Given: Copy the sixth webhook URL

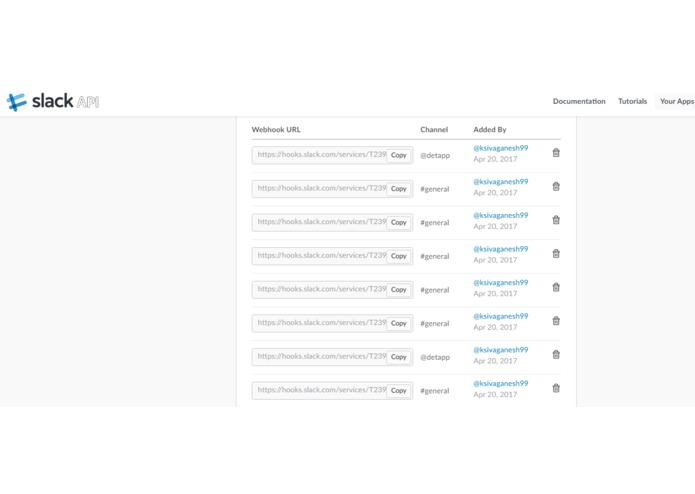Looking at the screenshot, I should point(398,324).
